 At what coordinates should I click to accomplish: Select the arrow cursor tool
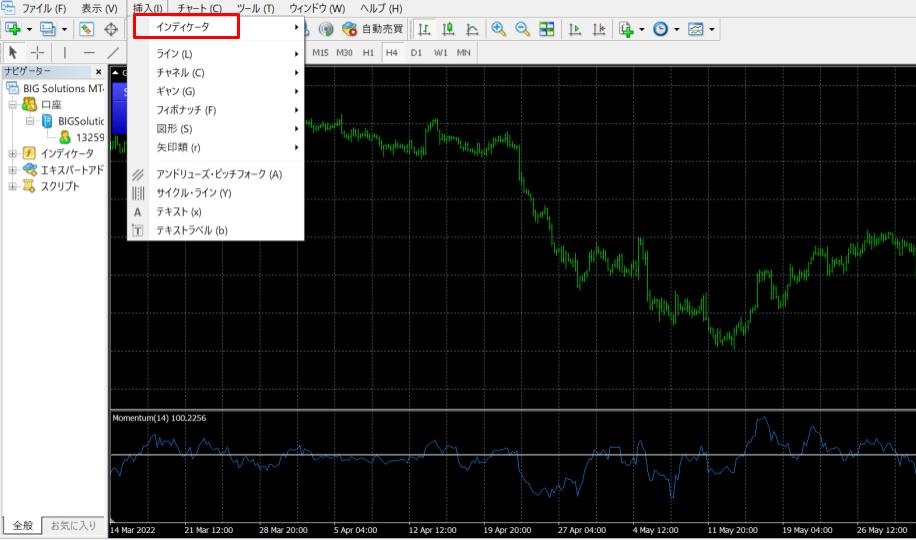[13, 52]
